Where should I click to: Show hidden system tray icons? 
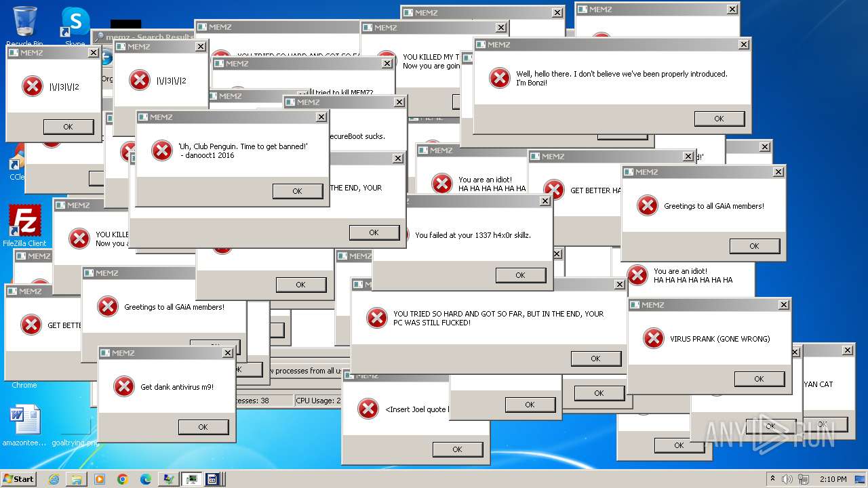tap(772, 479)
